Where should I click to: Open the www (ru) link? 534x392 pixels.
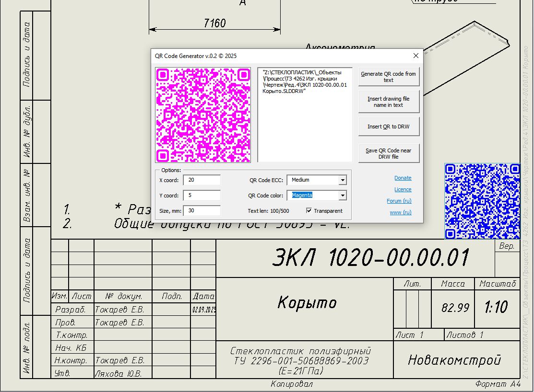coord(400,212)
